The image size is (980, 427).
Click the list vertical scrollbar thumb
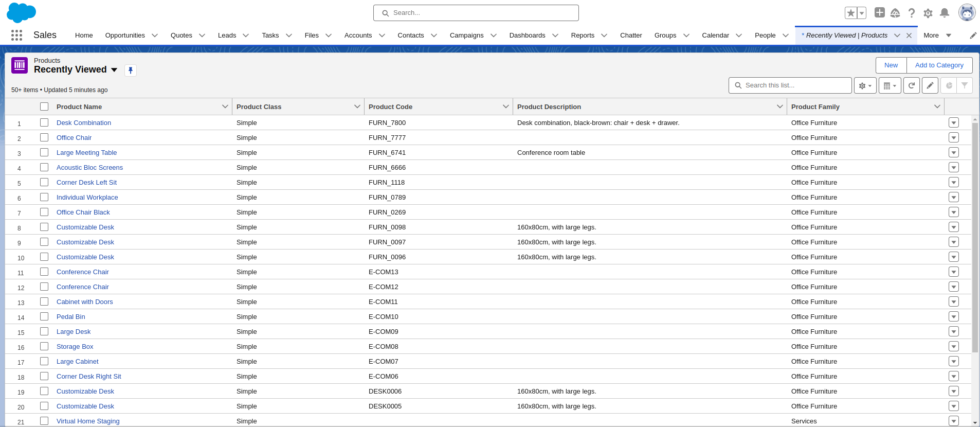tap(975, 238)
